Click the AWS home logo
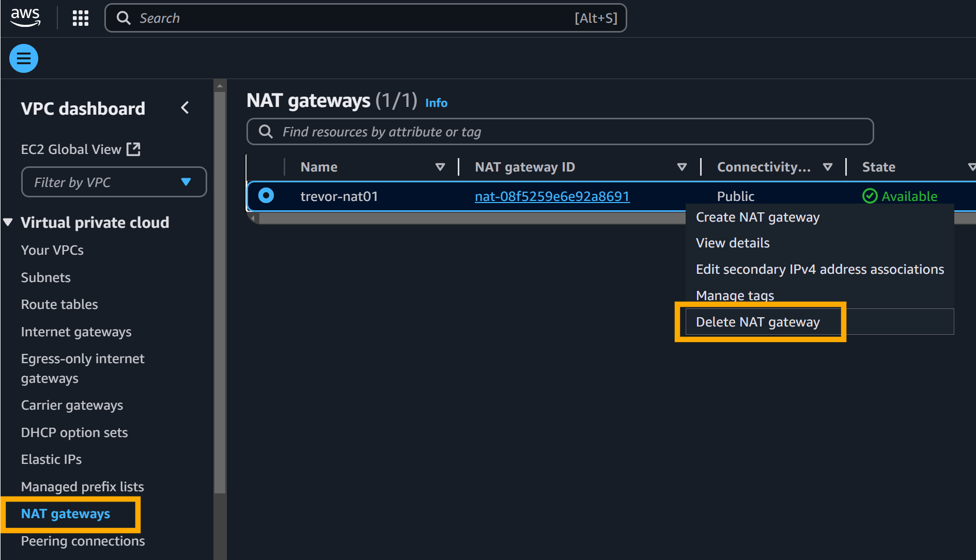The width and height of the screenshot is (976, 560). pyautogui.click(x=25, y=17)
